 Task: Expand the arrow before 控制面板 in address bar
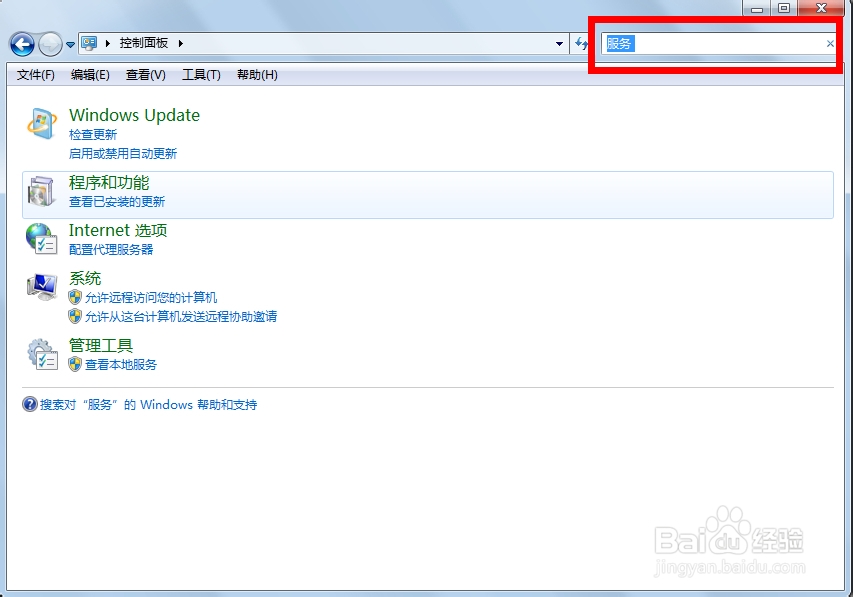point(108,43)
